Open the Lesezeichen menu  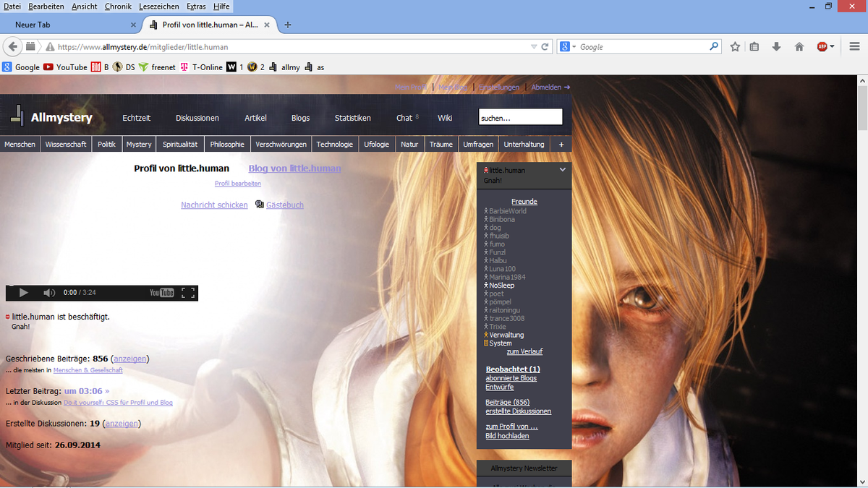(x=159, y=7)
